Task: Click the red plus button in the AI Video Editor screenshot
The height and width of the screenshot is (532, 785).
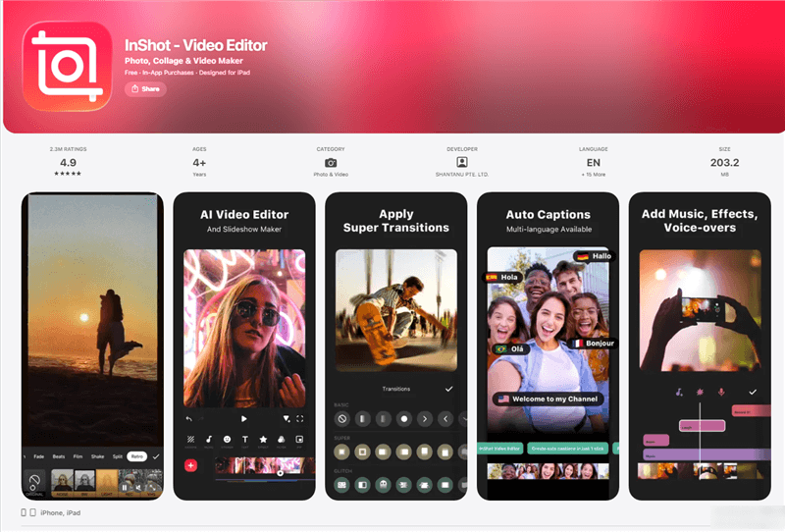Action: (190, 465)
